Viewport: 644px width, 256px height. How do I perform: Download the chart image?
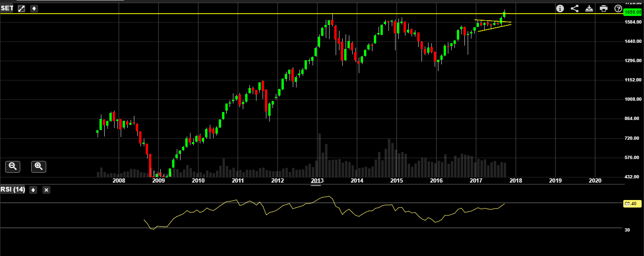(x=589, y=8)
